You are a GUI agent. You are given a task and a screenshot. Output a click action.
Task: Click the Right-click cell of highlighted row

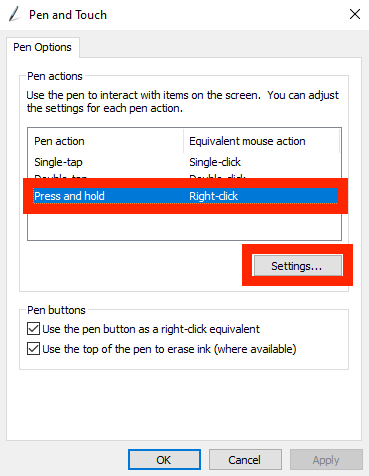213,196
